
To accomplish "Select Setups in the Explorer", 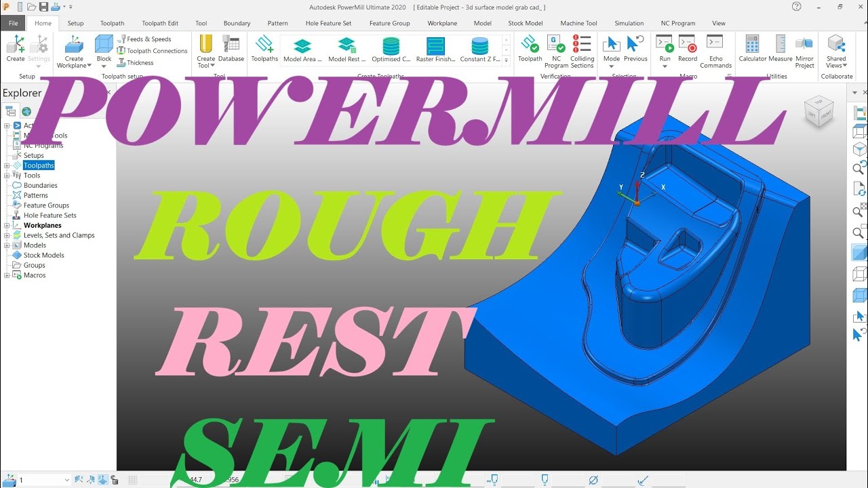I will tap(33, 155).
